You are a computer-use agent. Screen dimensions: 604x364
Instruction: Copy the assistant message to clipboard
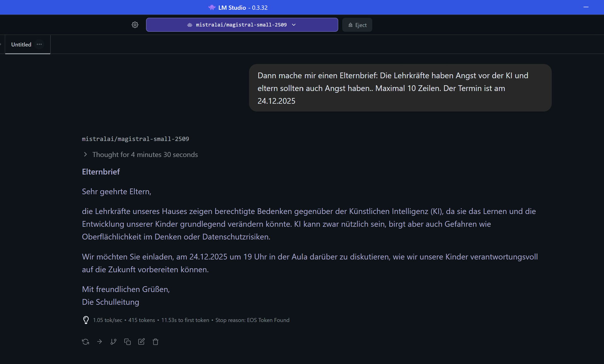point(127,342)
